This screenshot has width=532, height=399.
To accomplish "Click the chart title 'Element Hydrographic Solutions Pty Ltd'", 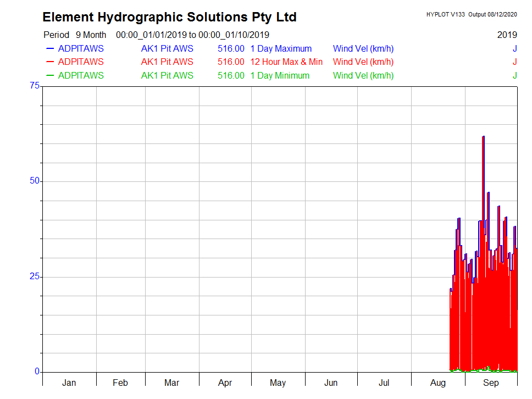I will [x=169, y=17].
